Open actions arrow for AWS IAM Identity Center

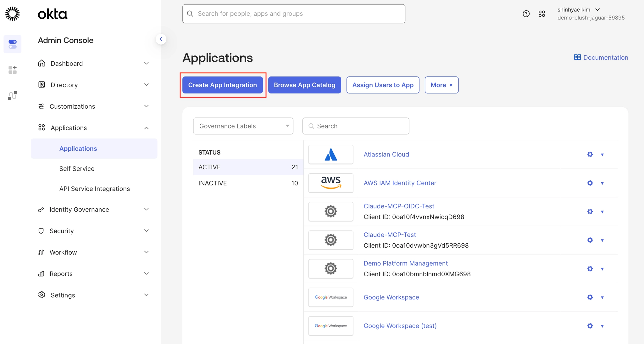point(602,183)
